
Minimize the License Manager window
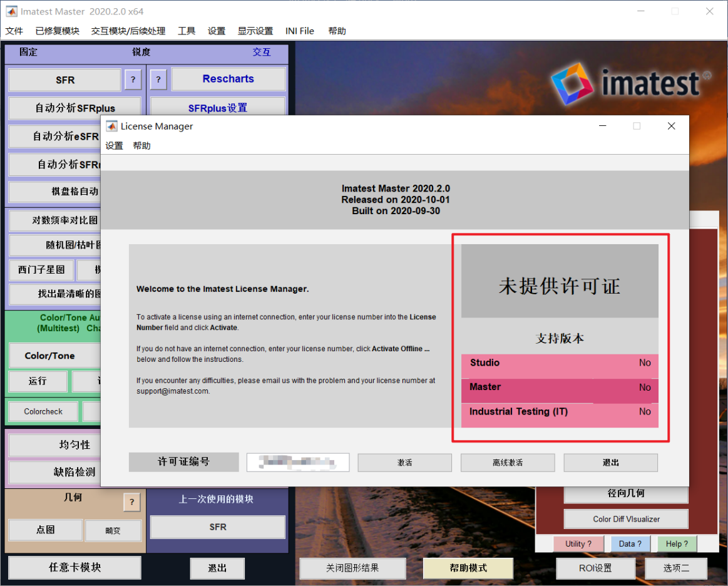[x=603, y=126]
